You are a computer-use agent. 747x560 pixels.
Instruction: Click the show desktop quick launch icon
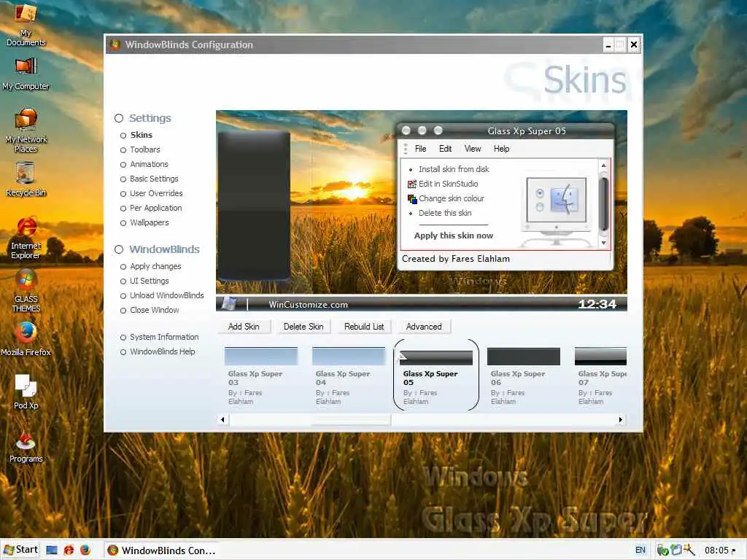coord(52,550)
